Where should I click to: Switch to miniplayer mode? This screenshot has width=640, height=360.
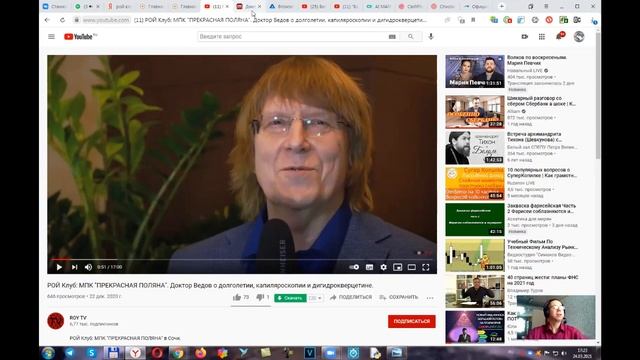[398, 267]
